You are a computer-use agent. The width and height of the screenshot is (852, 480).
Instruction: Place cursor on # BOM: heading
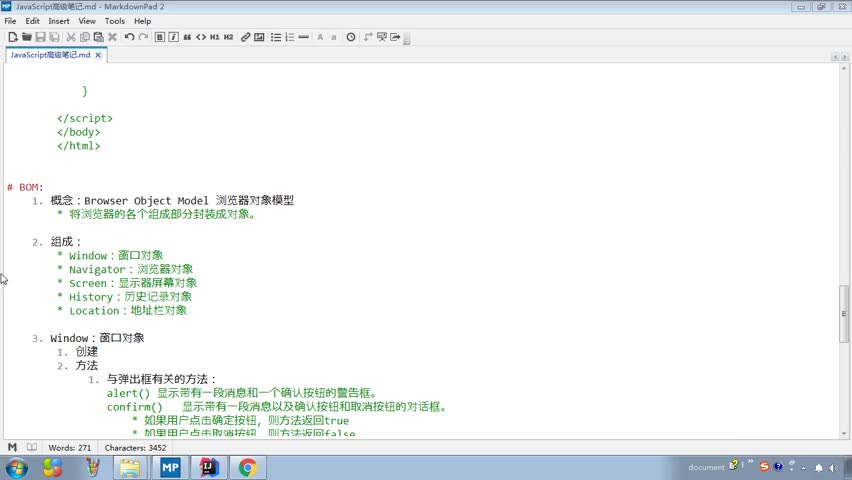coord(25,187)
